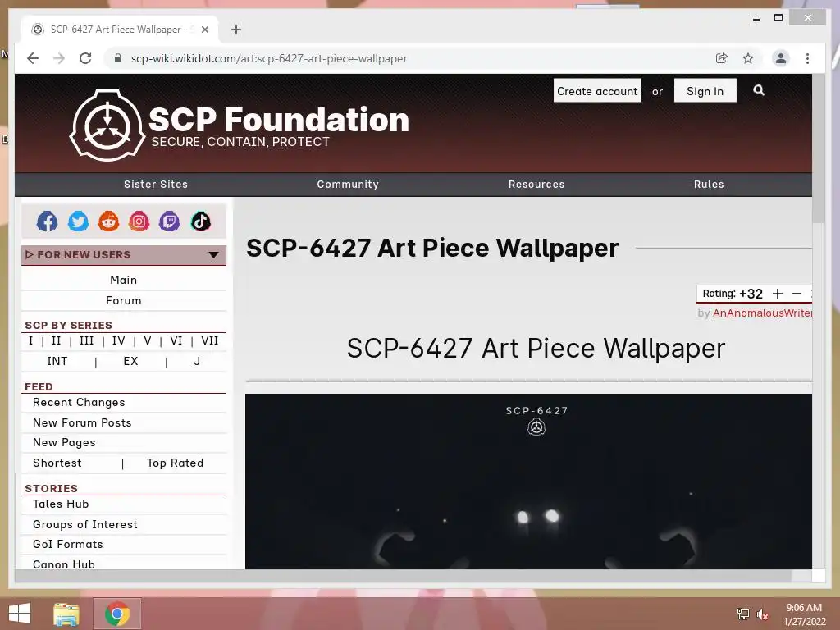Click the horizontal page scrollbar
Viewport: 840px width, 630px height.
(403, 576)
